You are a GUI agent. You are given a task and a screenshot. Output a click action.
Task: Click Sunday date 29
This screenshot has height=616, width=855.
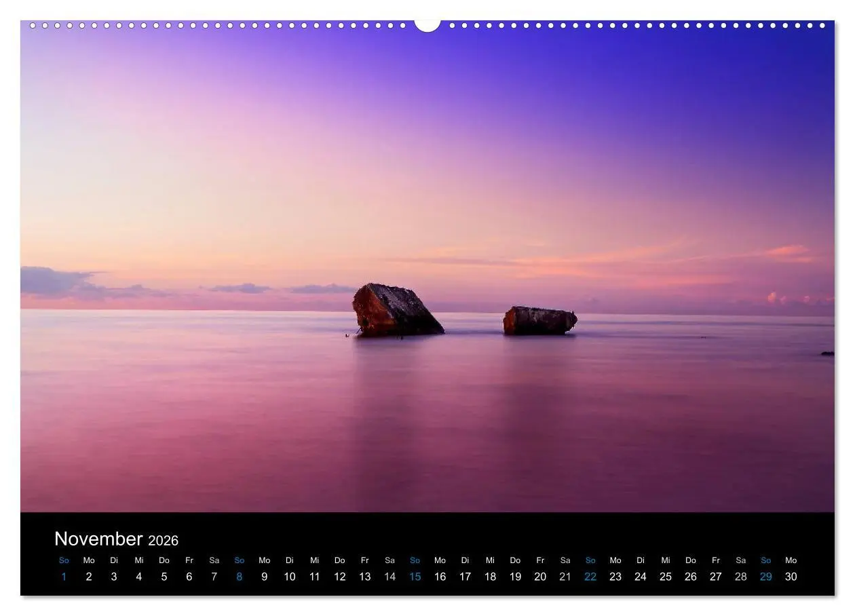765,576
